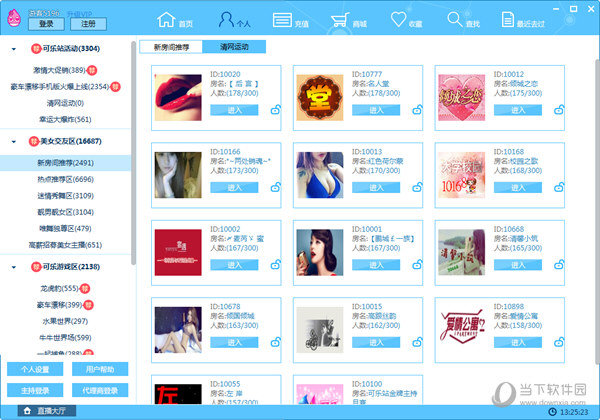Click the ID:10055 room text
The image size is (600, 420).
point(225,384)
